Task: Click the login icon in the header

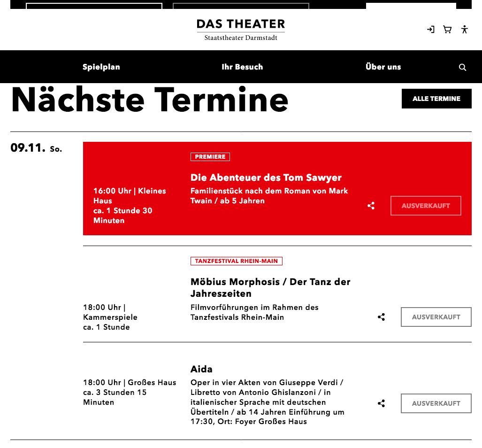Action: pos(430,30)
